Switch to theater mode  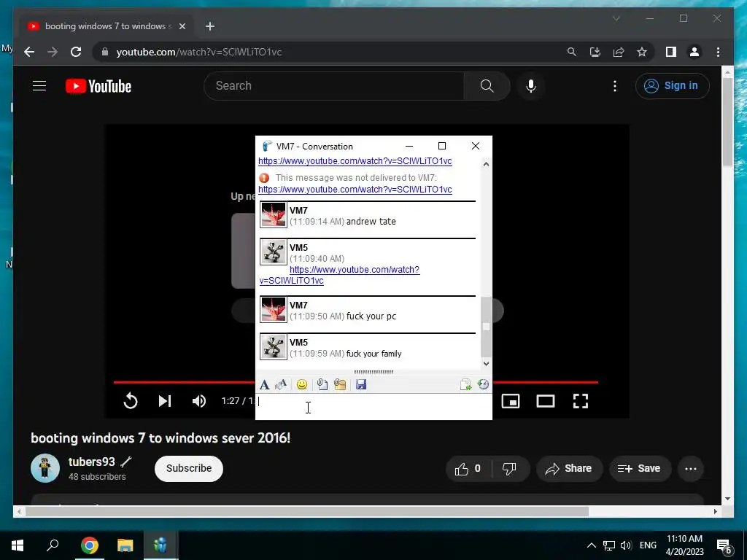click(x=546, y=402)
